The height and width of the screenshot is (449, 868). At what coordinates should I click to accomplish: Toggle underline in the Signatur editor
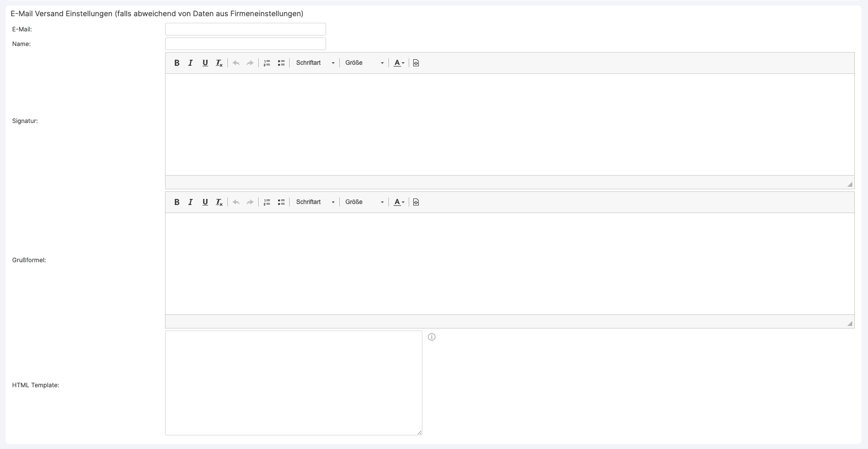(205, 63)
